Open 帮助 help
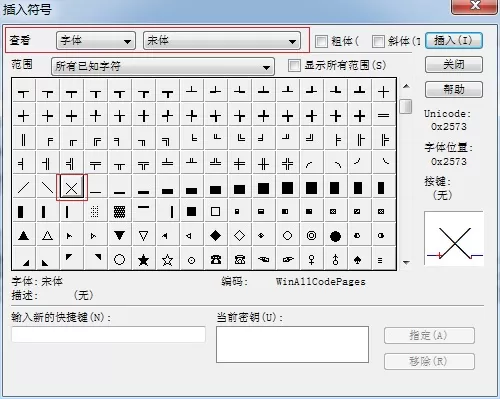500x399 pixels. pyautogui.click(x=454, y=89)
